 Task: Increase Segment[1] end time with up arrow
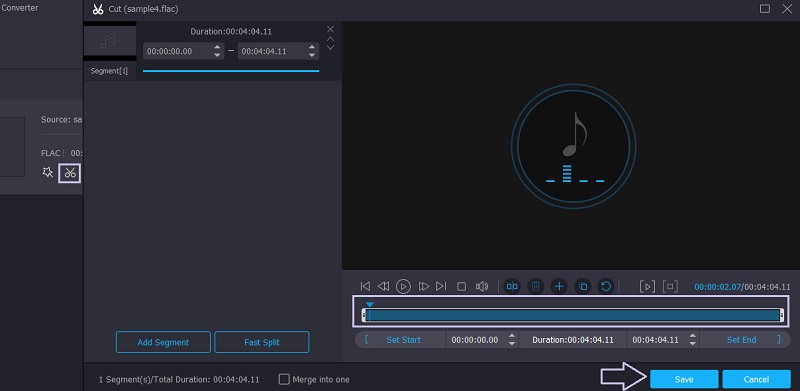(312, 47)
